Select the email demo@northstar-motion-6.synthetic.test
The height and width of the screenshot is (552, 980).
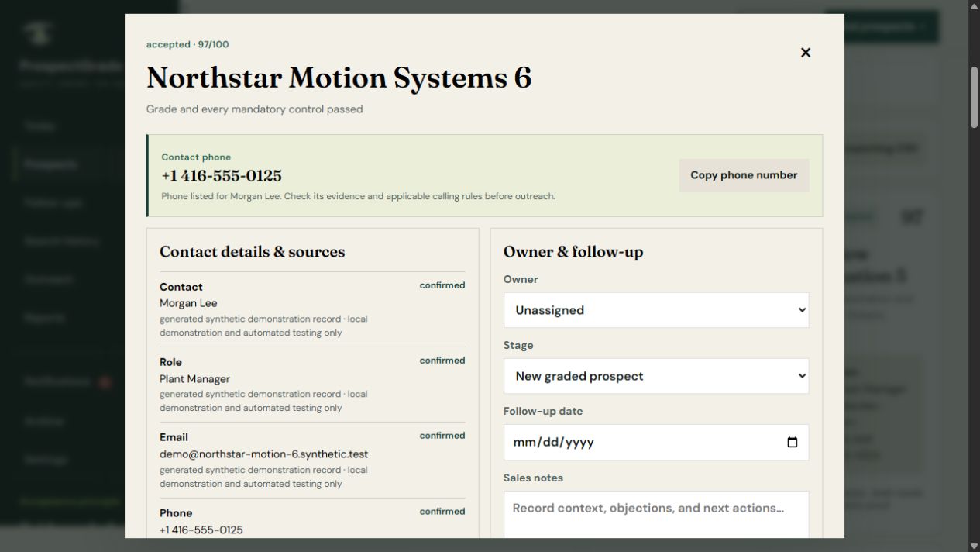coord(263,454)
